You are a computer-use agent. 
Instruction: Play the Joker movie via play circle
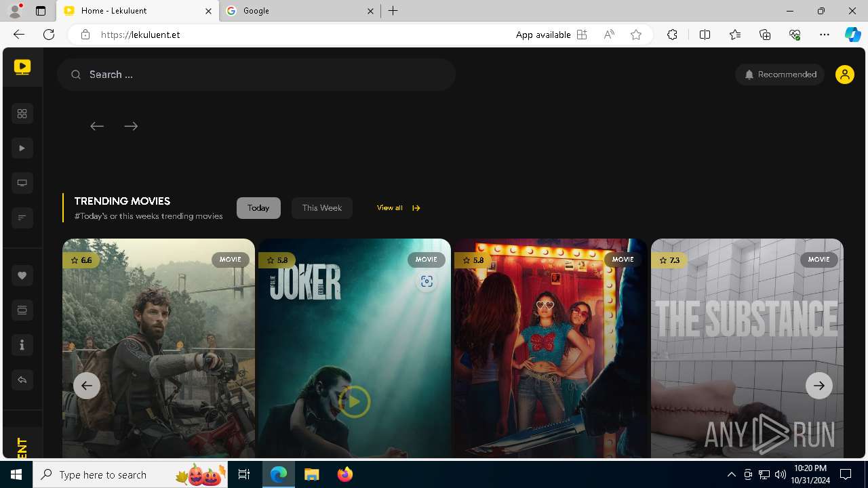(355, 402)
